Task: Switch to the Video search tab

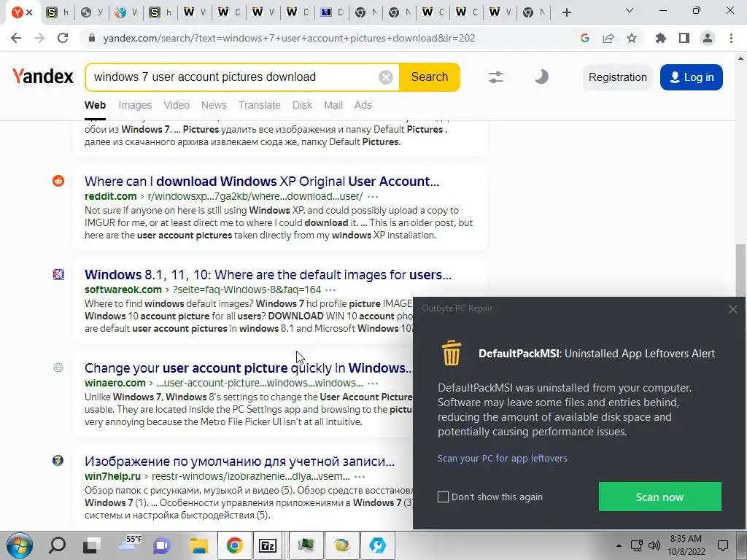Action: [x=177, y=105]
